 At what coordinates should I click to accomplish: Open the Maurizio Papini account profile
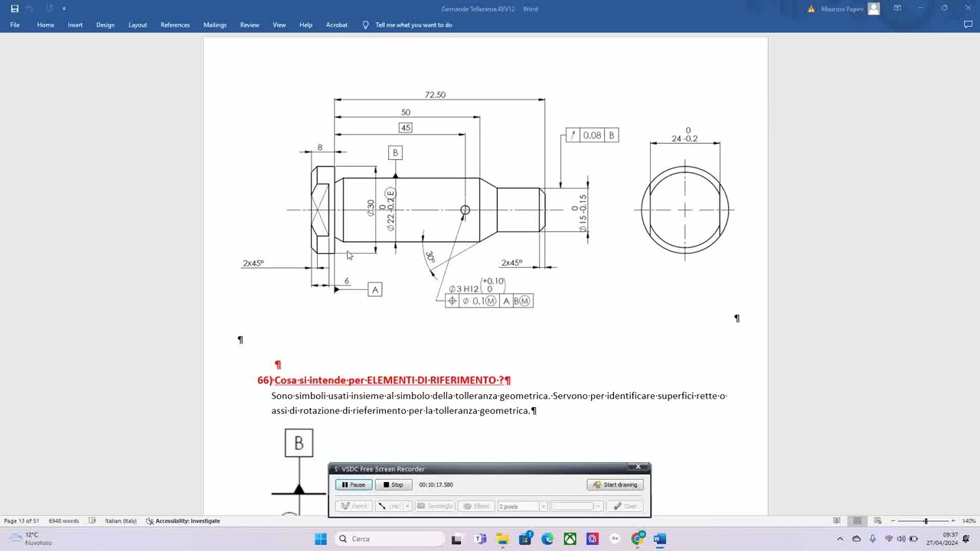click(850, 8)
